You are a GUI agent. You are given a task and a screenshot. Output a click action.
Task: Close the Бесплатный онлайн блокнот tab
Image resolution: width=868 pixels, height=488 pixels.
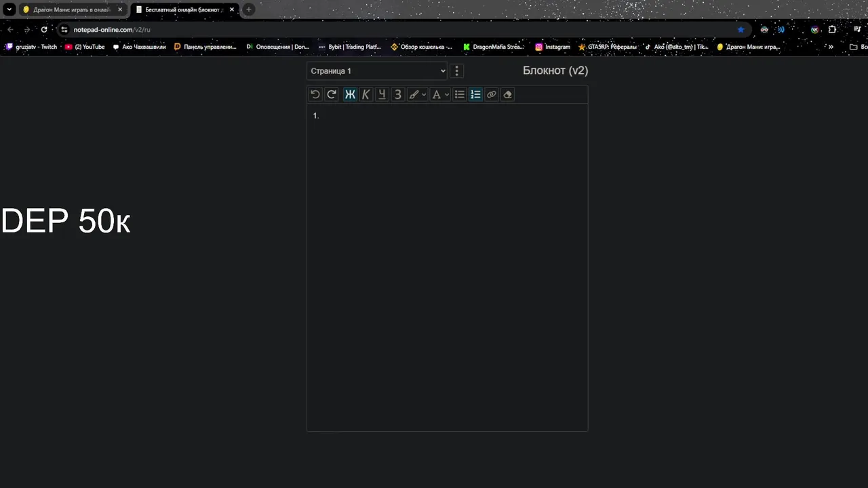[231, 9]
